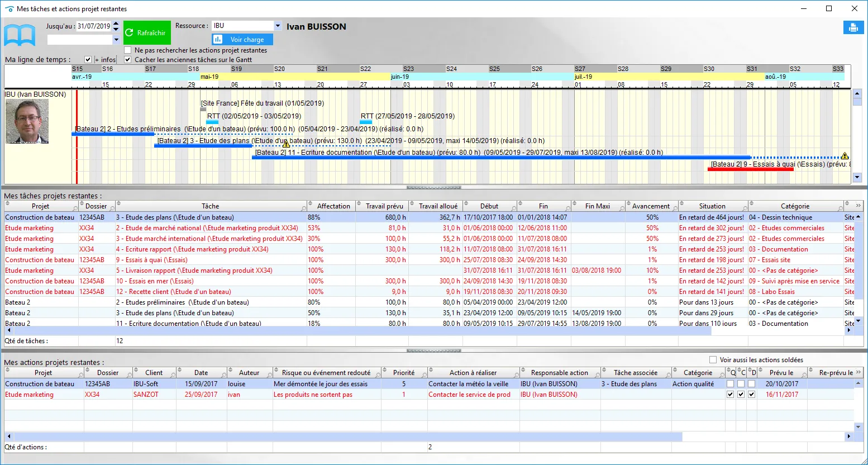Expand more task columns with the » chevron
The height and width of the screenshot is (465, 868).
(x=859, y=206)
